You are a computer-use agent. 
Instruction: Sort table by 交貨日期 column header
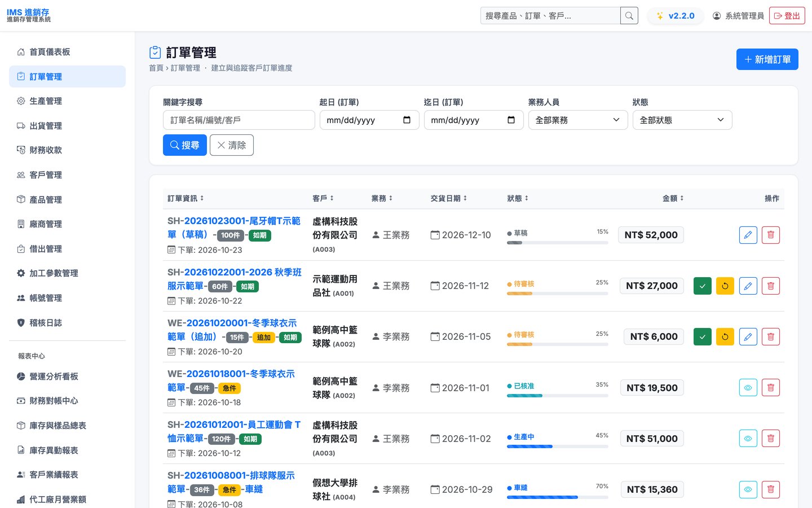449,198
